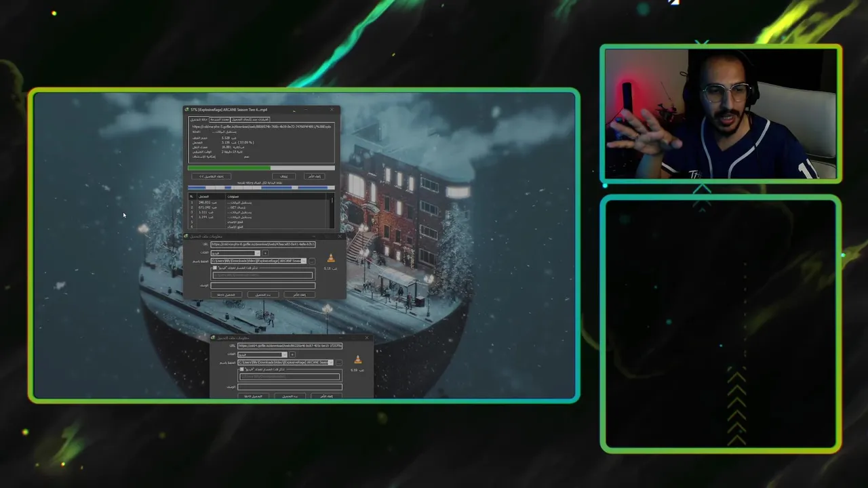Close the ARCANE download progress window
Screen dimensions: 868x488
[332, 110]
